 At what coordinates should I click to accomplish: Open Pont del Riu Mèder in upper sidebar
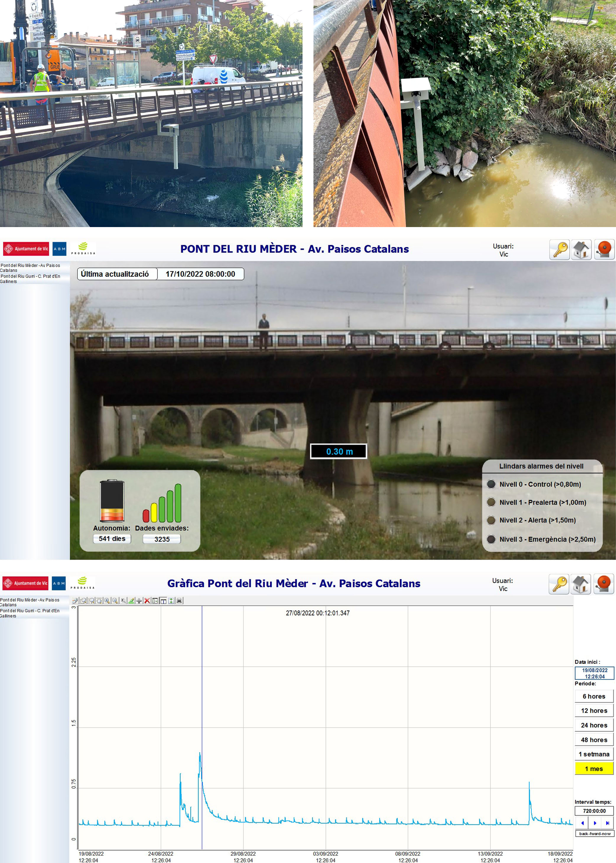click(x=30, y=268)
